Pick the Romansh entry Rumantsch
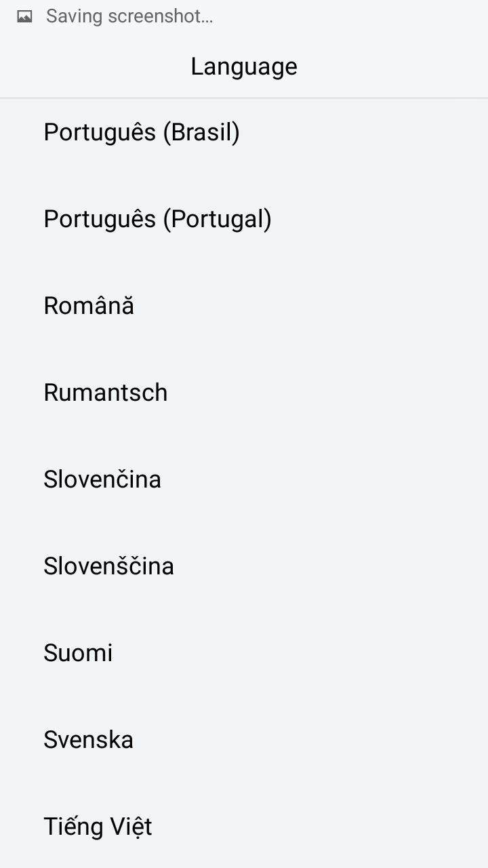This screenshot has width=488, height=868. click(244, 393)
